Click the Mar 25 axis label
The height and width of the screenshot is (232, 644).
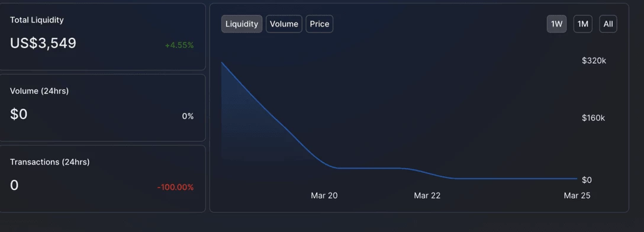click(x=577, y=195)
